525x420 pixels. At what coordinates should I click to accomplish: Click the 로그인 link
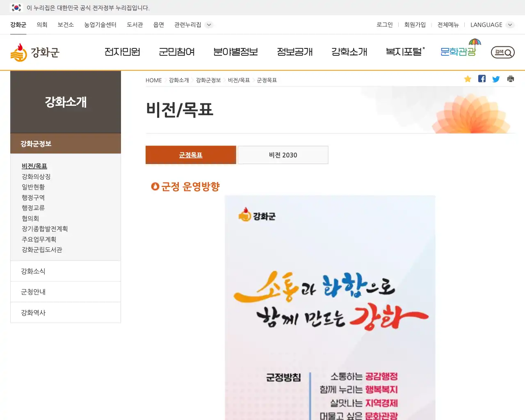click(384, 25)
